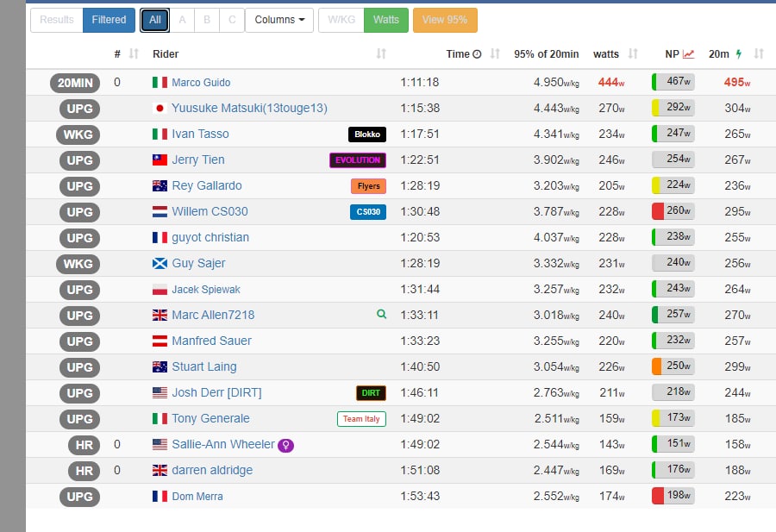Open the Columns dropdown
This screenshot has width=776, height=532.
pyautogui.click(x=279, y=20)
